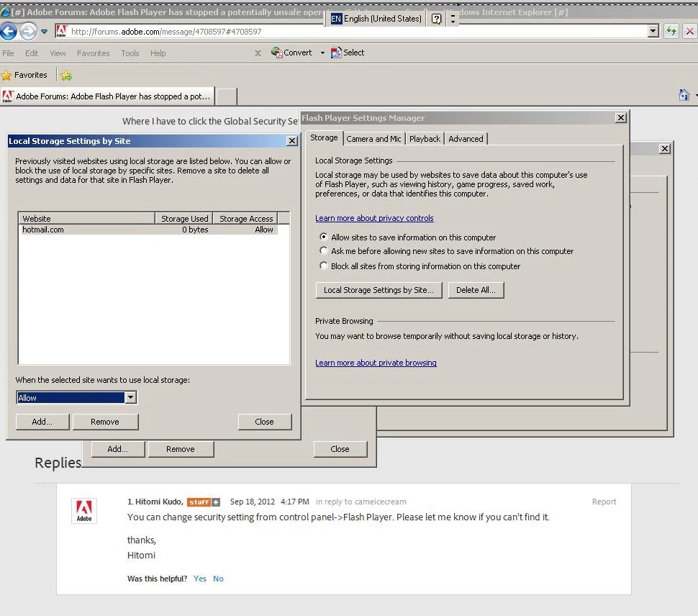Click the EN language bar indicator
Viewport: 698px width, 616px height.
336,19
